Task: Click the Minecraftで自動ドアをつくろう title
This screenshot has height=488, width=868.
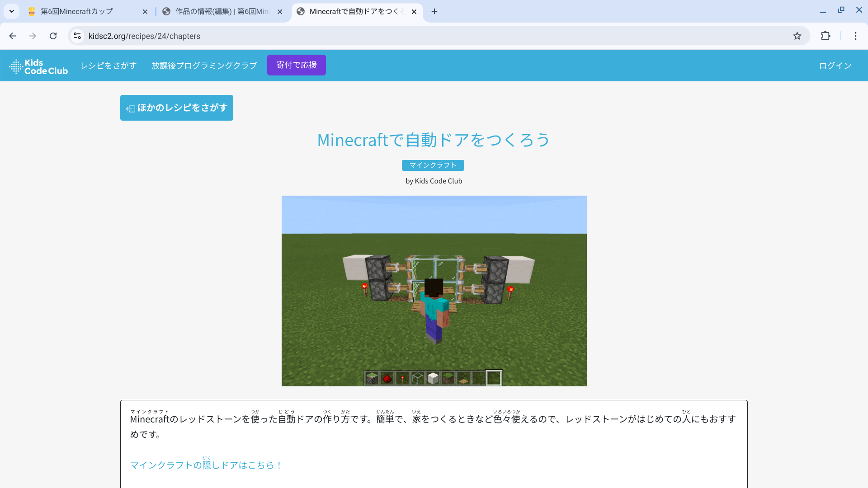Action: [434, 140]
